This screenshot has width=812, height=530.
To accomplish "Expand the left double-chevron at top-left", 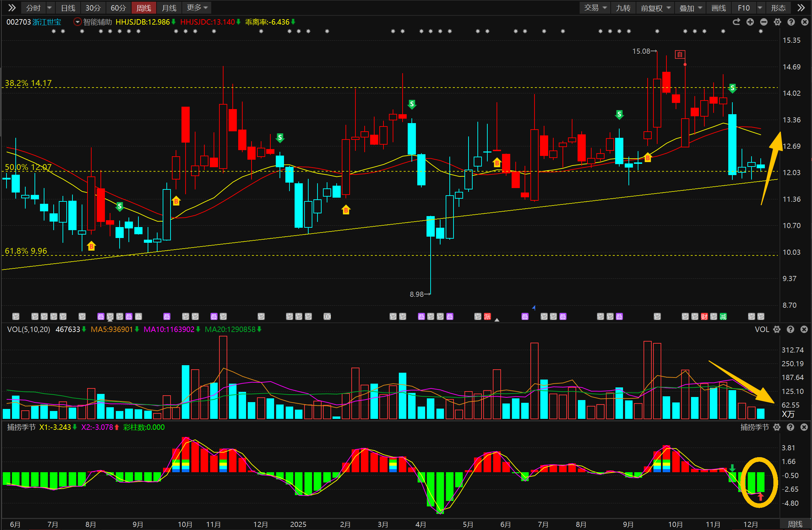I will pos(12,8).
